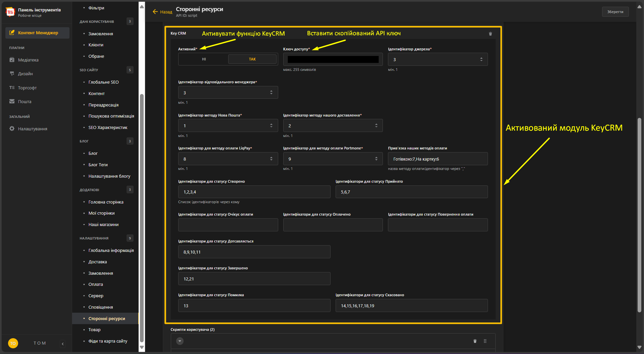
Task: Click the статусу Очікує оплати field
Action: tap(228, 225)
